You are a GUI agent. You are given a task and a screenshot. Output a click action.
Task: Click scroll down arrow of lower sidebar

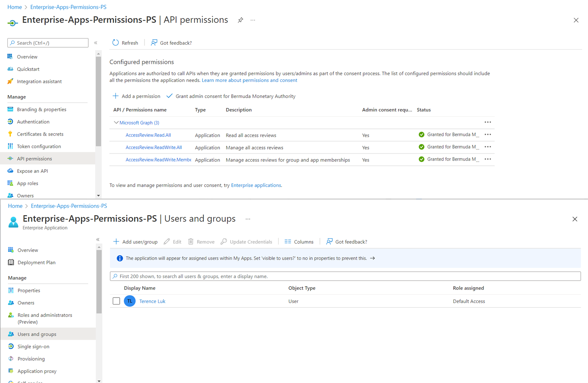point(99,381)
